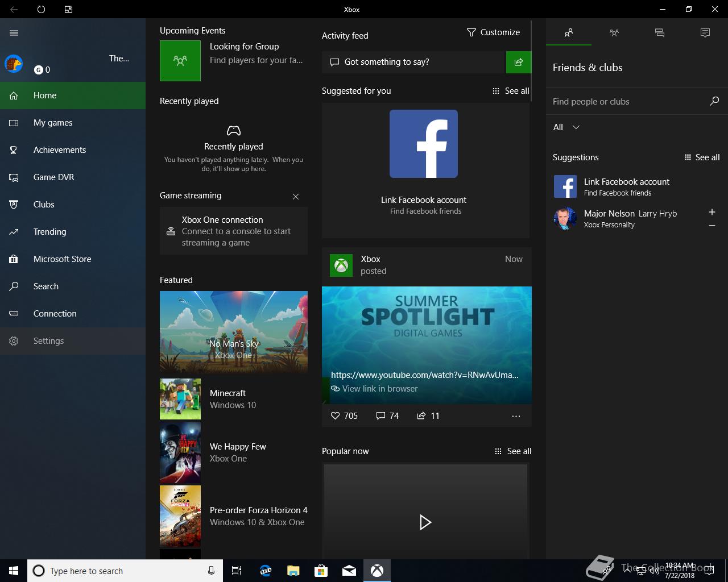
Task: Play the Popular now video
Action: tap(425, 522)
